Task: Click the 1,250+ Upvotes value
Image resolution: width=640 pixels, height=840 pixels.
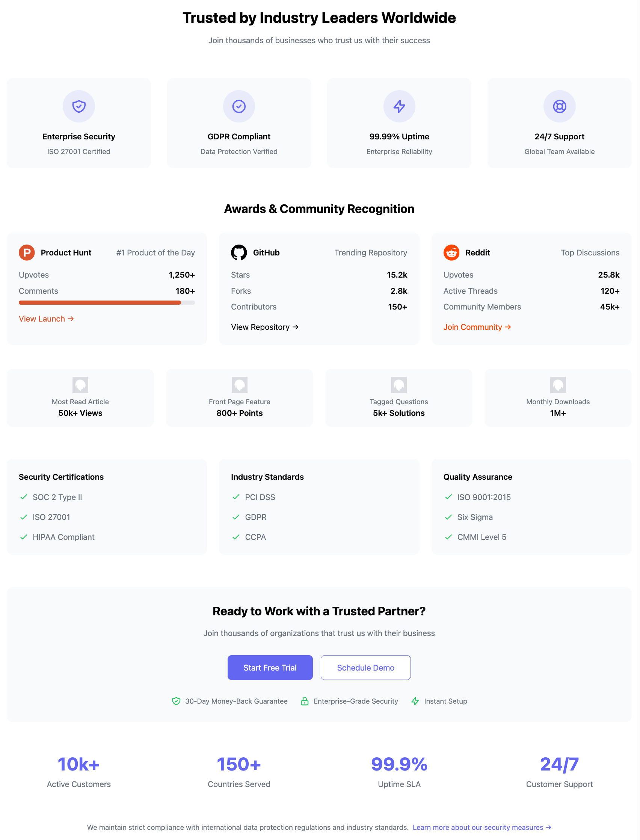Action: (182, 275)
